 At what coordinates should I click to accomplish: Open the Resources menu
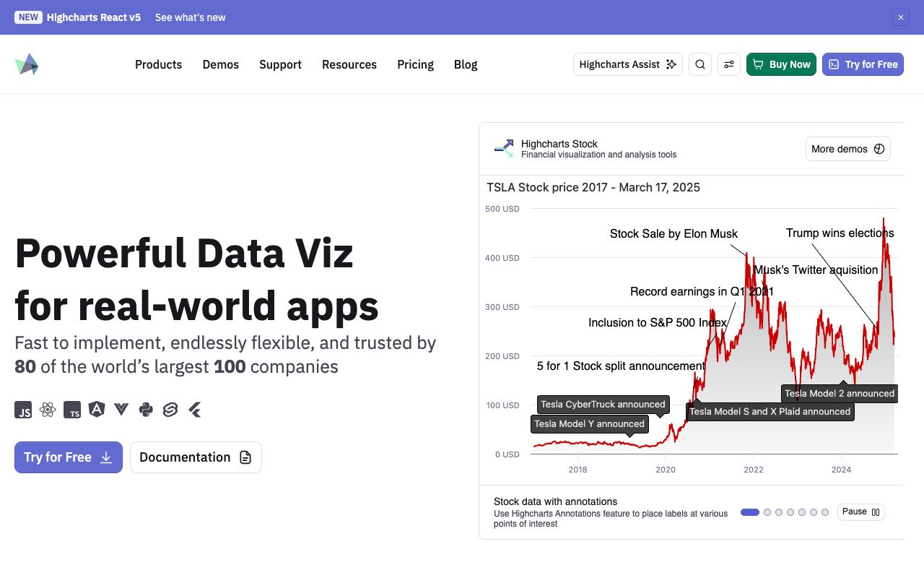[349, 64]
